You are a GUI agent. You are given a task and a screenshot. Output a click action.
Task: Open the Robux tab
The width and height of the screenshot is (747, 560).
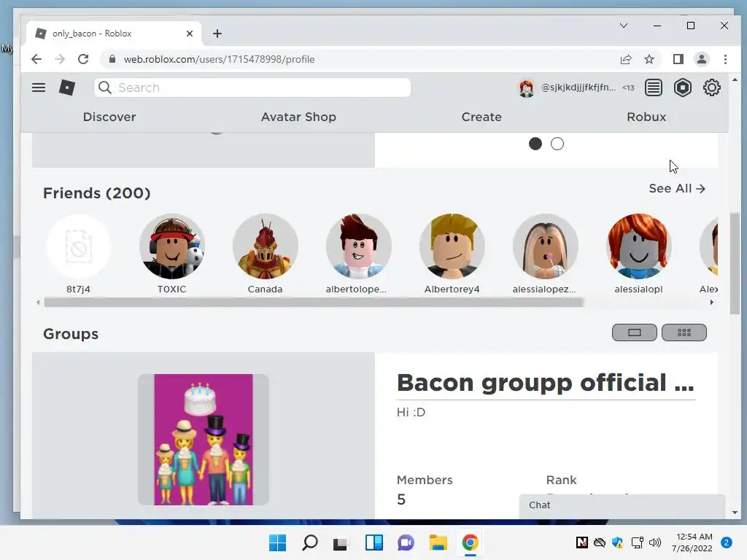646,117
